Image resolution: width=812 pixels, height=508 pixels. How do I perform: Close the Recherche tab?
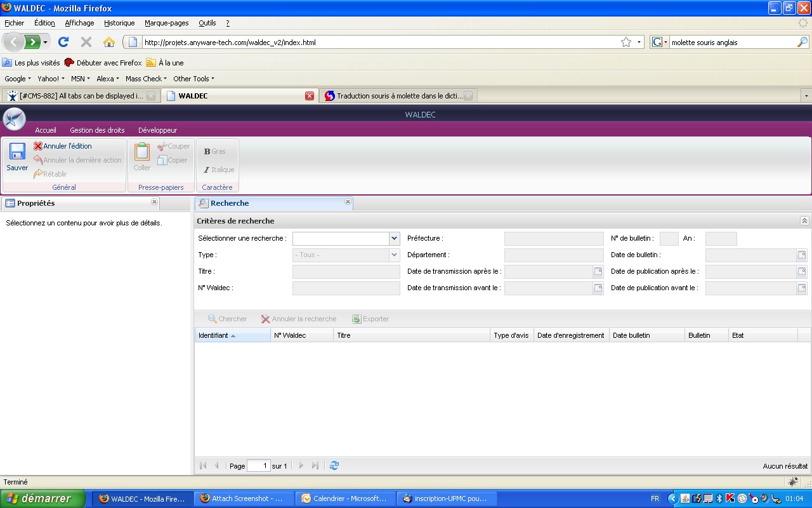click(x=348, y=202)
